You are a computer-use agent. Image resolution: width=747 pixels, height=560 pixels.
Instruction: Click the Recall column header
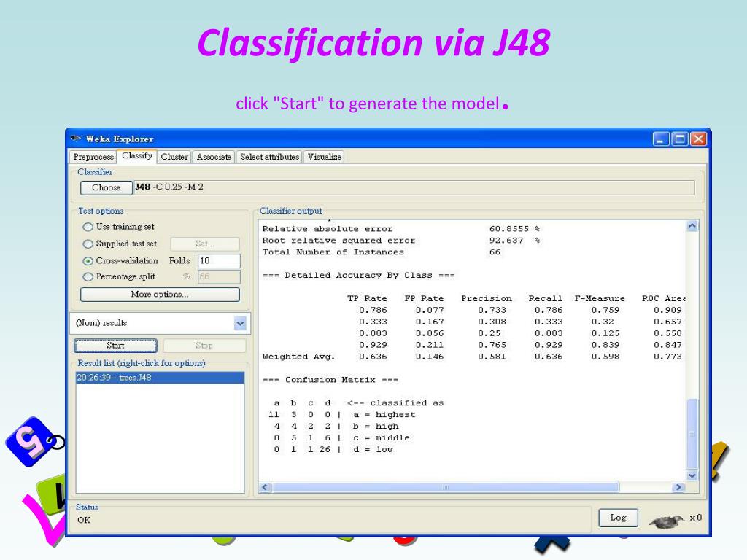point(546,298)
